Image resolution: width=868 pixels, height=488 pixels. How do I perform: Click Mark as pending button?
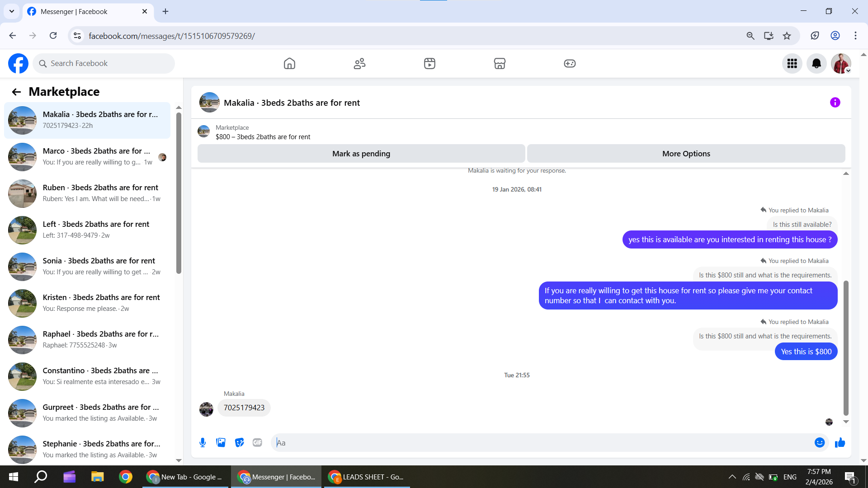(x=361, y=154)
